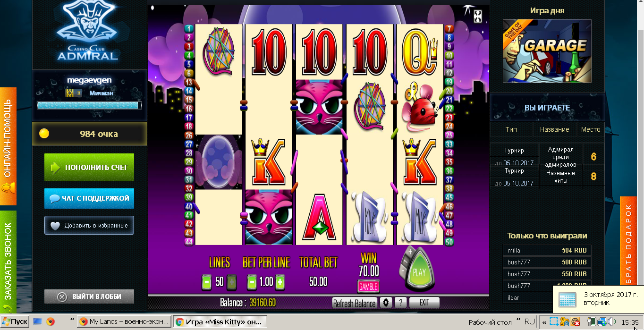Click the pink GAMBLE button
The width and height of the screenshot is (644, 330).
tap(368, 287)
